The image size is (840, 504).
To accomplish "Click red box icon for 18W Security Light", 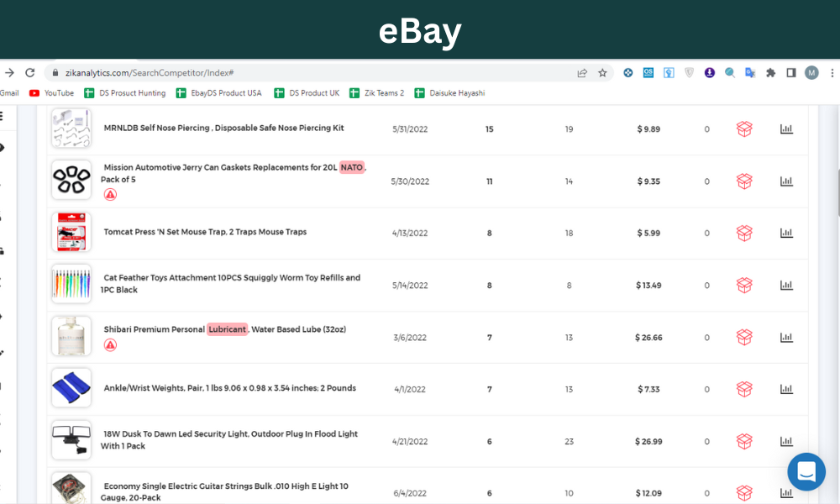I will [744, 441].
